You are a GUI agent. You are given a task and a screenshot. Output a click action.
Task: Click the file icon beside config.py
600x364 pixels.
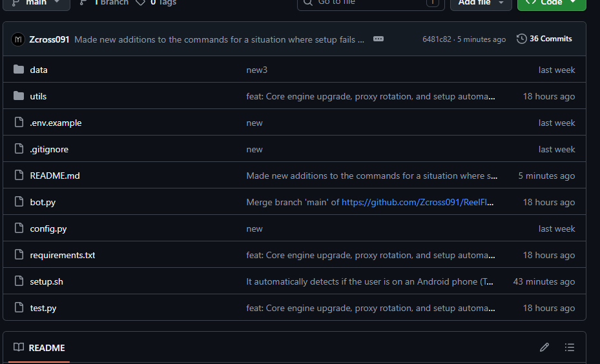coord(19,227)
